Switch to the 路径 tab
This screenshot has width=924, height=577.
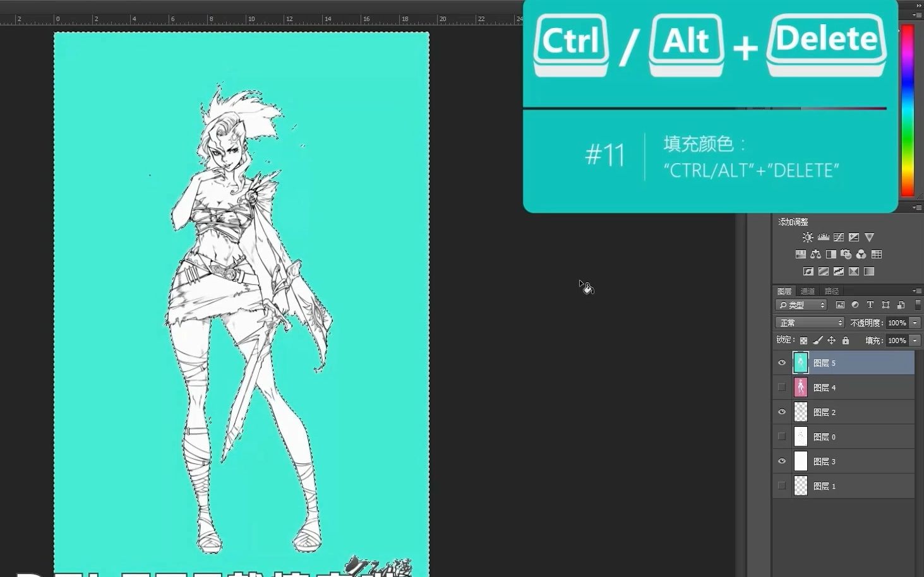tap(832, 291)
